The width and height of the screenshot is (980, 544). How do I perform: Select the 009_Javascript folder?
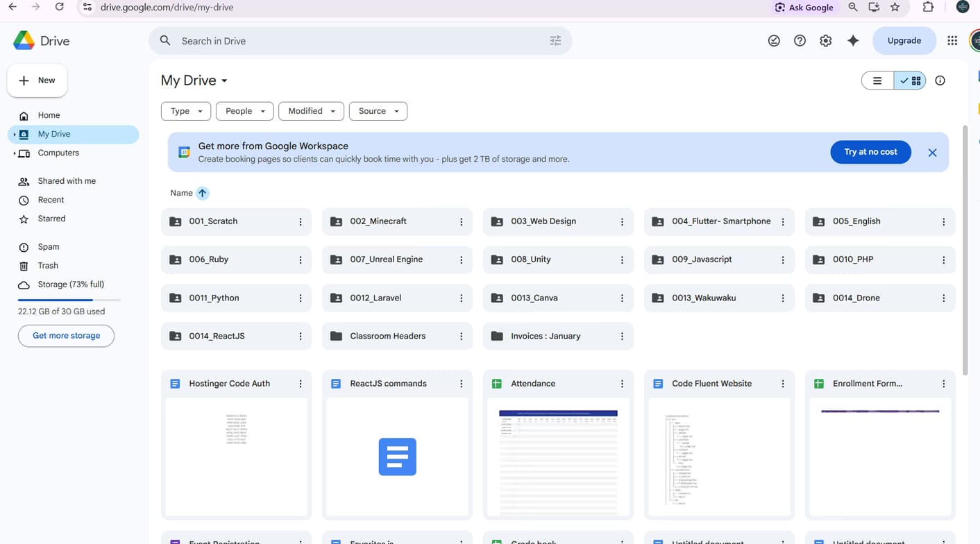click(x=719, y=260)
